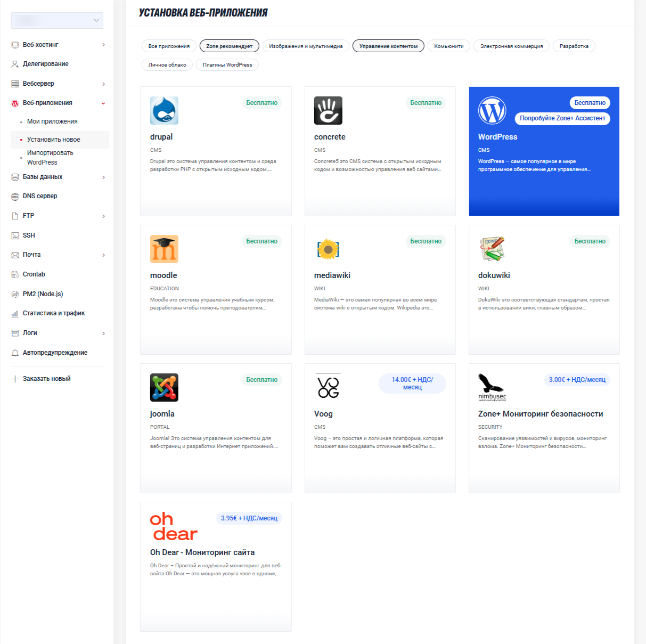Click the FTP file icon
The height and width of the screenshot is (644, 646).
click(x=15, y=216)
